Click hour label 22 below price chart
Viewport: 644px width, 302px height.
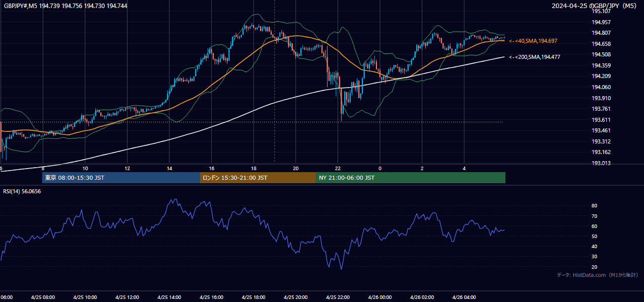[338, 168]
